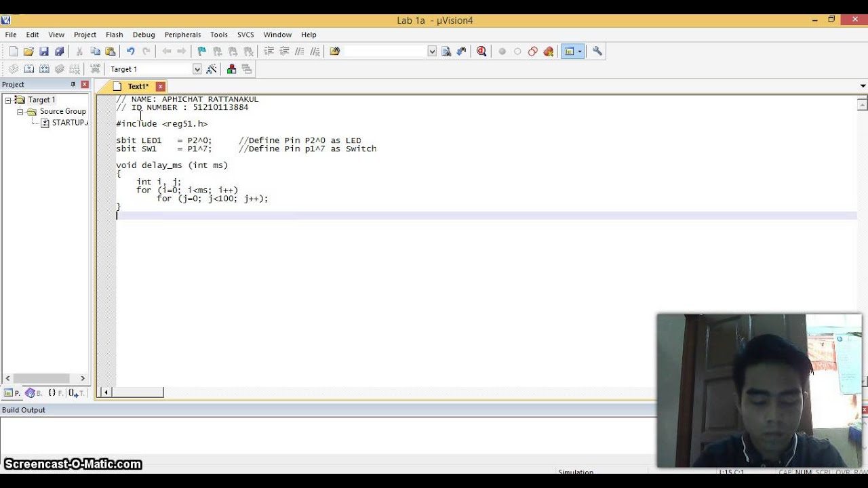The height and width of the screenshot is (488, 868).
Task: Click the Insert breakpoint gray dot icon
Action: tap(502, 52)
